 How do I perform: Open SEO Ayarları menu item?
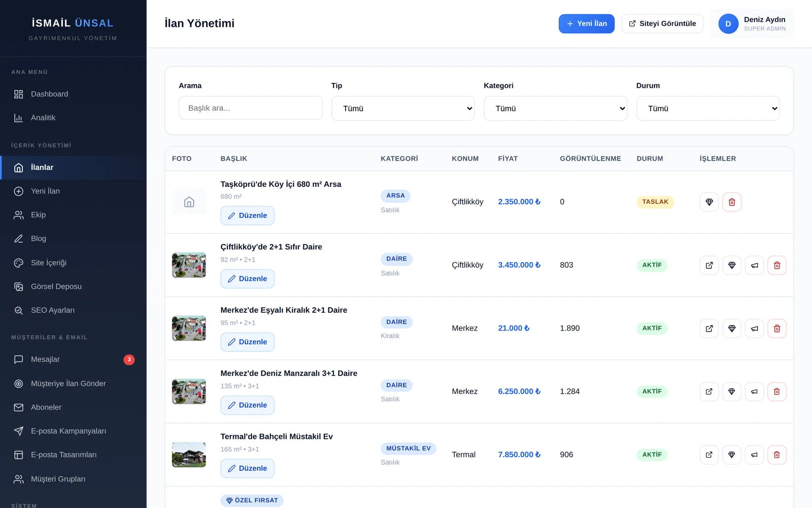tap(73, 310)
